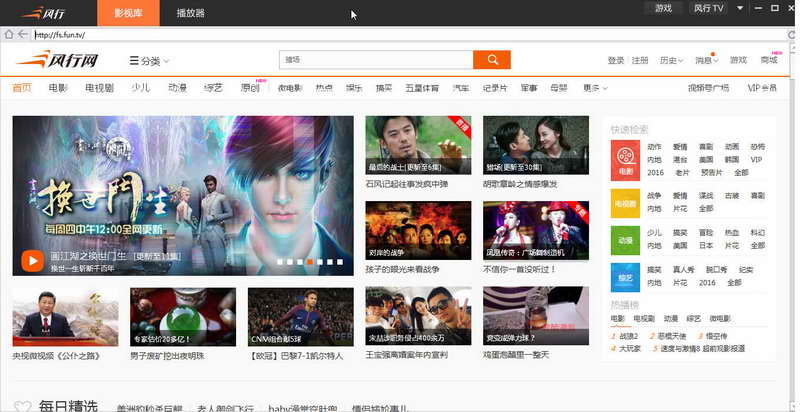Switch to the 播放器 tab
The width and height of the screenshot is (800, 412).
pos(191,13)
